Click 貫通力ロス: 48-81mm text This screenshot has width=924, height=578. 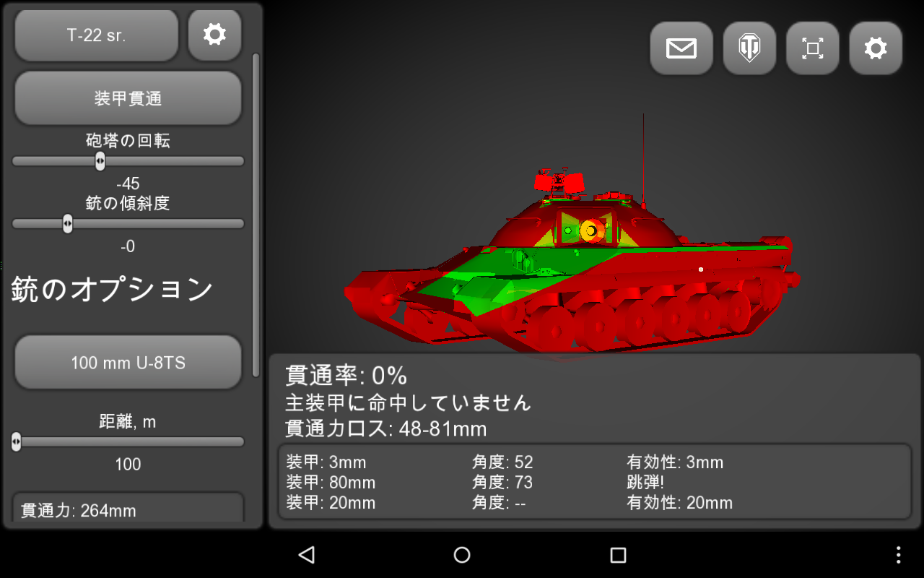pyautogui.click(x=386, y=429)
